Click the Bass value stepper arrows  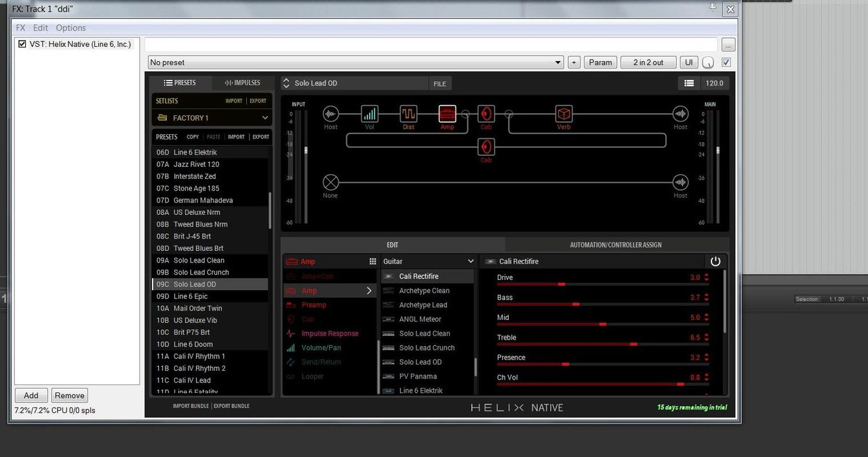(x=706, y=298)
